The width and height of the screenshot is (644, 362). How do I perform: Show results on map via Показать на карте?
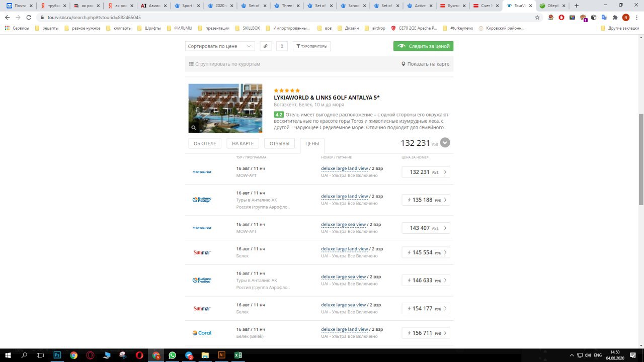pyautogui.click(x=425, y=64)
